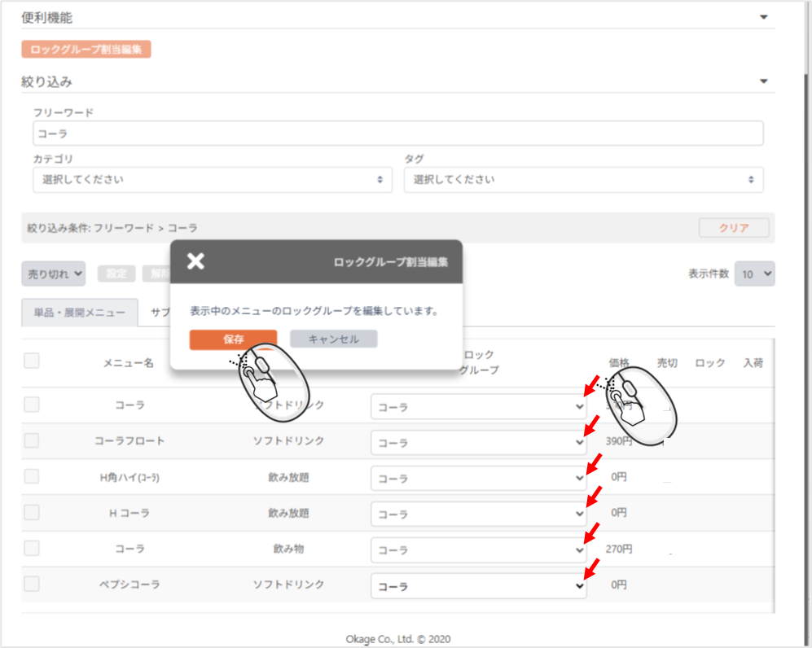Close the lock group dialog with X icon
Image resolution: width=812 pixels, height=648 pixels.
tap(195, 261)
